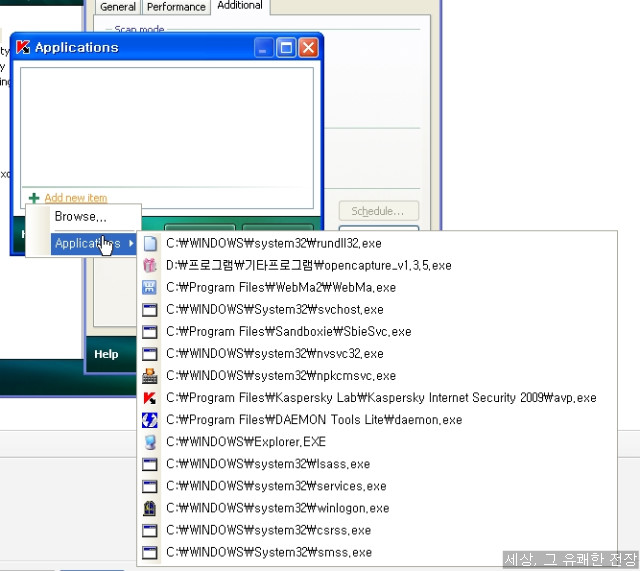Select C:\WINDOWS\system32\rundll32.exe entry
Image resolution: width=640 pixels, height=571 pixels.
[x=377, y=243]
